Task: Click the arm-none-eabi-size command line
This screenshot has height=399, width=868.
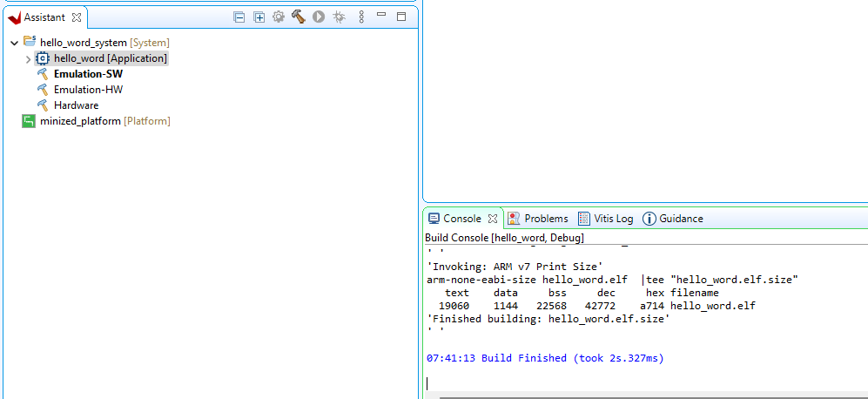Action: pyautogui.click(x=612, y=280)
